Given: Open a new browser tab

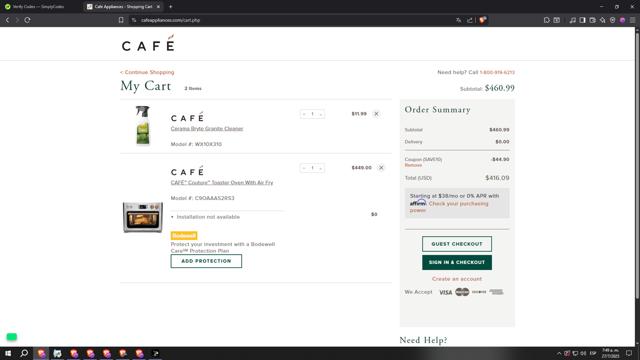Looking at the screenshot, I should click(x=171, y=7).
